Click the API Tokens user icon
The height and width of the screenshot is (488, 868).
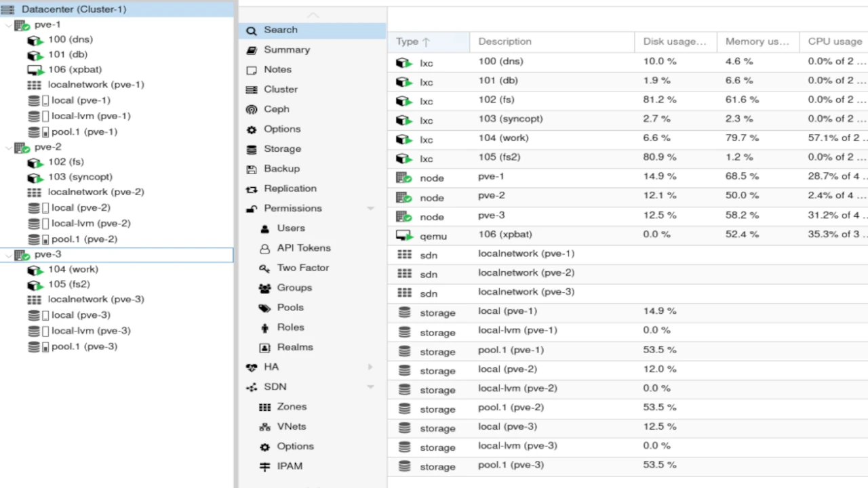264,249
